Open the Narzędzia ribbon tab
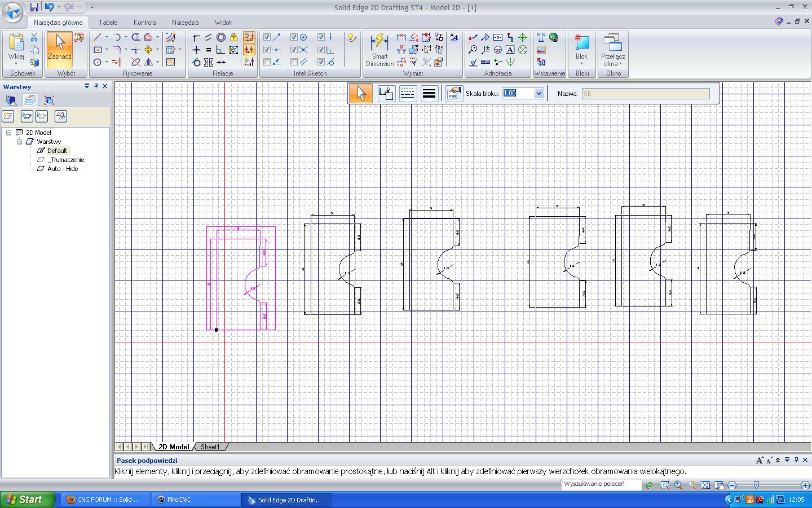 click(x=185, y=23)
